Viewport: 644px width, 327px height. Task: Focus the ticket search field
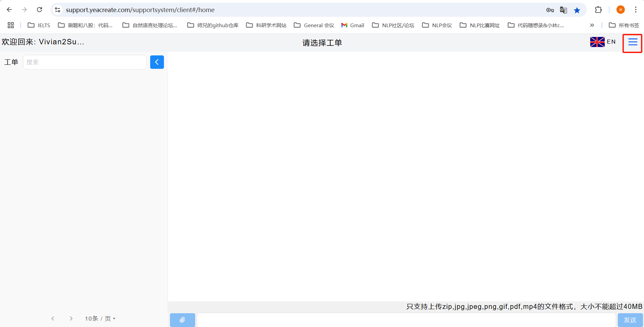coord(85,62)
